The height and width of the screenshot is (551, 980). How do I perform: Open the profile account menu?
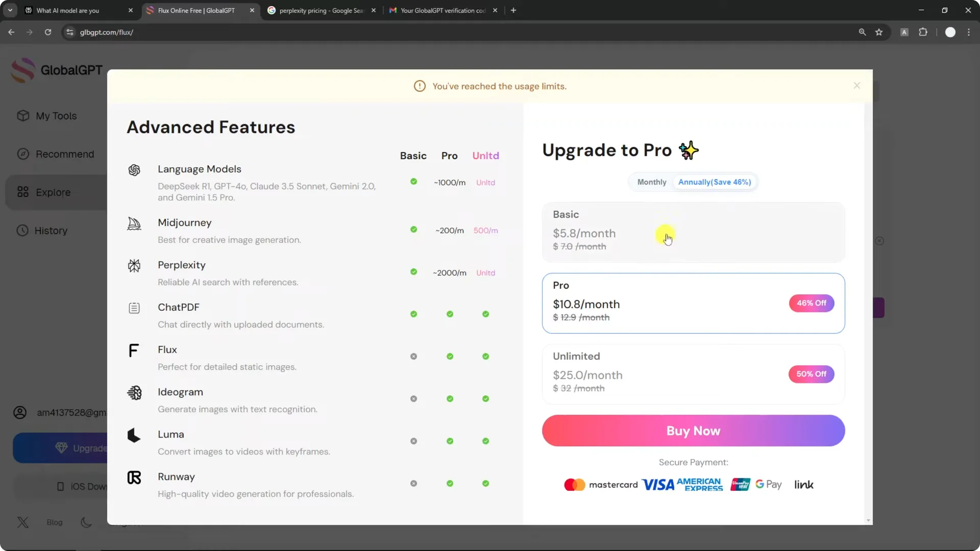(x=950, y=32)
